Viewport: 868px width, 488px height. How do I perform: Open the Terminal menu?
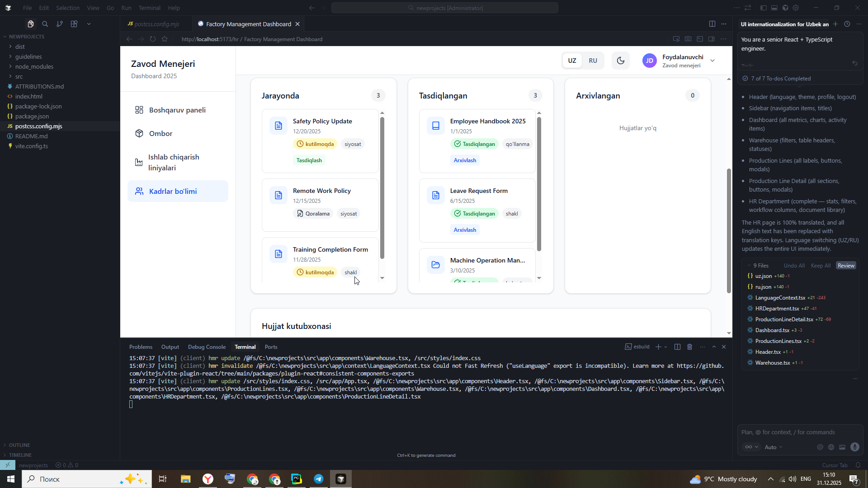[149, 8]
